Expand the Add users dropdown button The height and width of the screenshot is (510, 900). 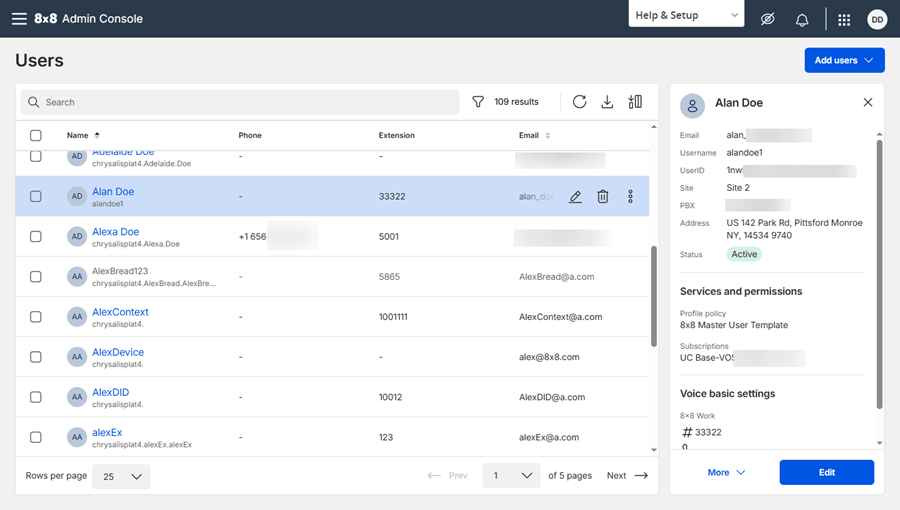click(x=844, y=60)
